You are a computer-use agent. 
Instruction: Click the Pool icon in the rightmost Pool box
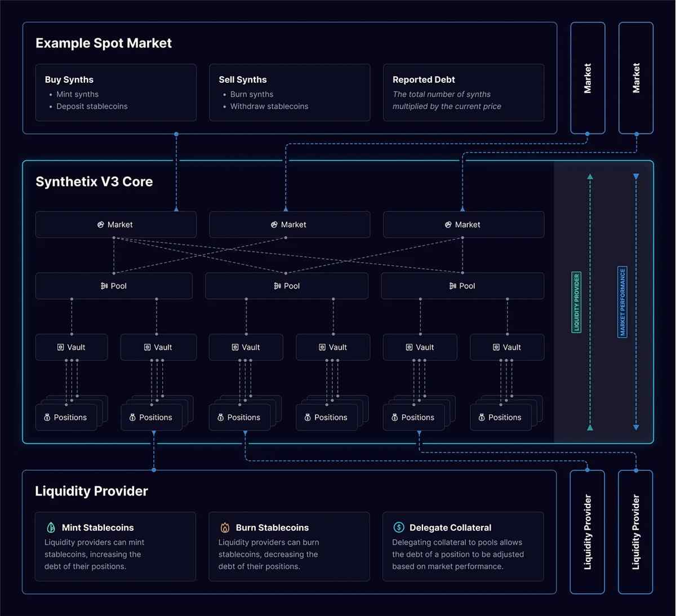click(x=453, y=286)
